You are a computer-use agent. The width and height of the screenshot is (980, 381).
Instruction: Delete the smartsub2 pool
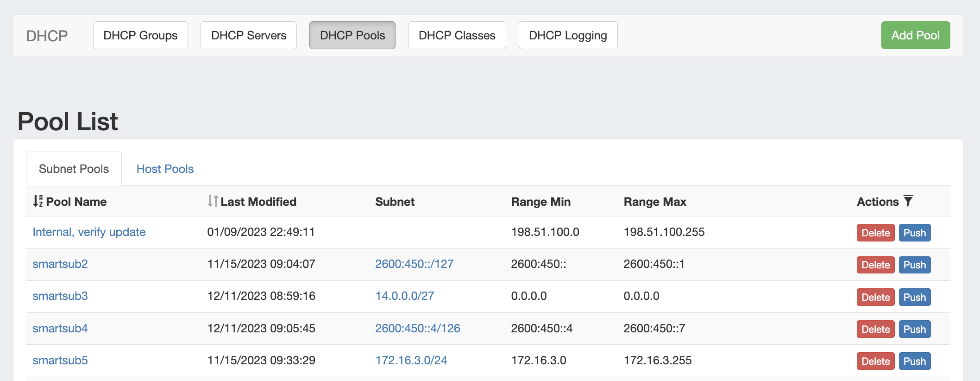[875, 265]
